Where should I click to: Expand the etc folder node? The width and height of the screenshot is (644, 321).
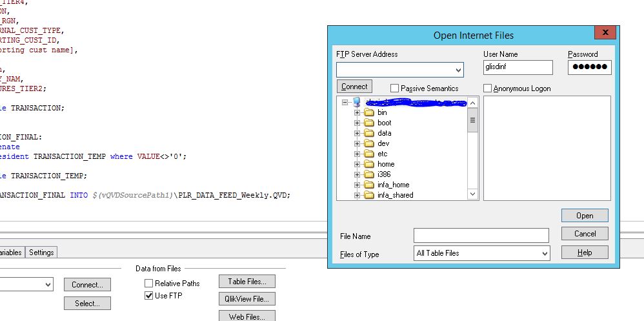357,154
